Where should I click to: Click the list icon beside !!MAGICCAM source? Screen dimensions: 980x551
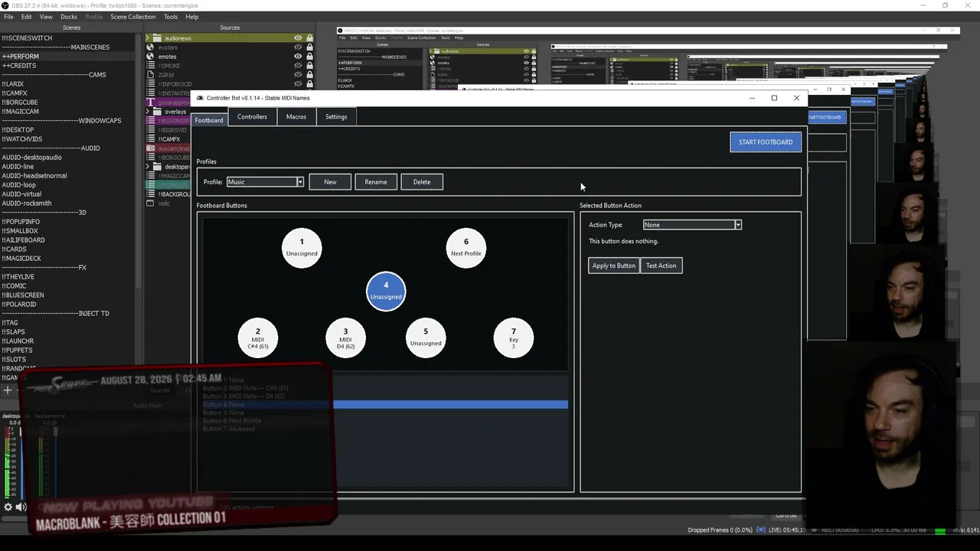coord(150,176)
